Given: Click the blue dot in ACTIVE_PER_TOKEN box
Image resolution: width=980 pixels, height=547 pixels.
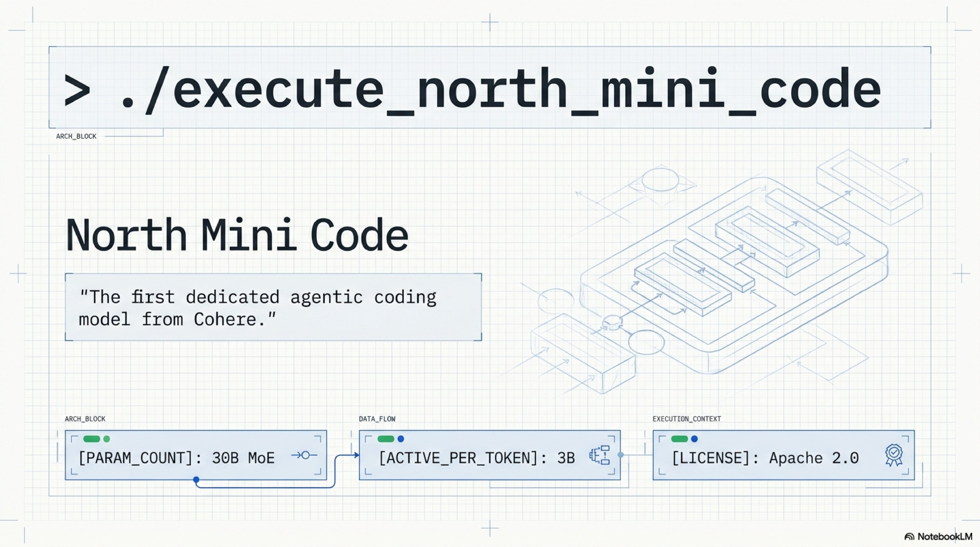Looking at the screenshot, I should (x=401, y=439).
